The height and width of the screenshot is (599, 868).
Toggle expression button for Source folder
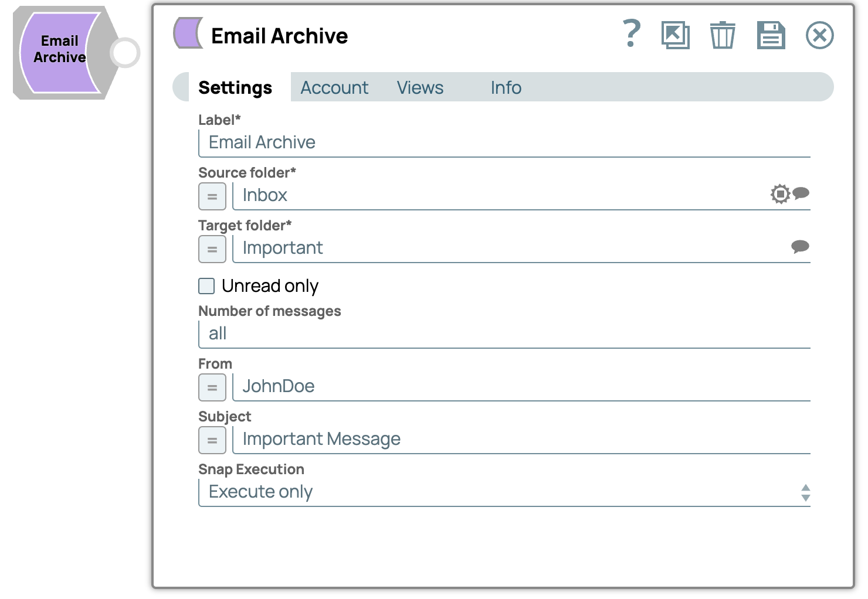click(x=212, y=196)
